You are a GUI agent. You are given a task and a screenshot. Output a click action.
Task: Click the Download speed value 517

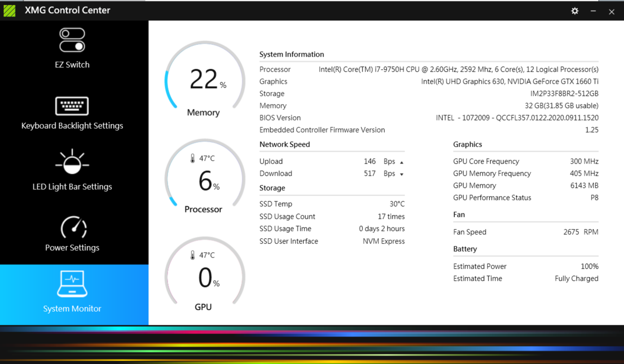[x=370, y=173]
